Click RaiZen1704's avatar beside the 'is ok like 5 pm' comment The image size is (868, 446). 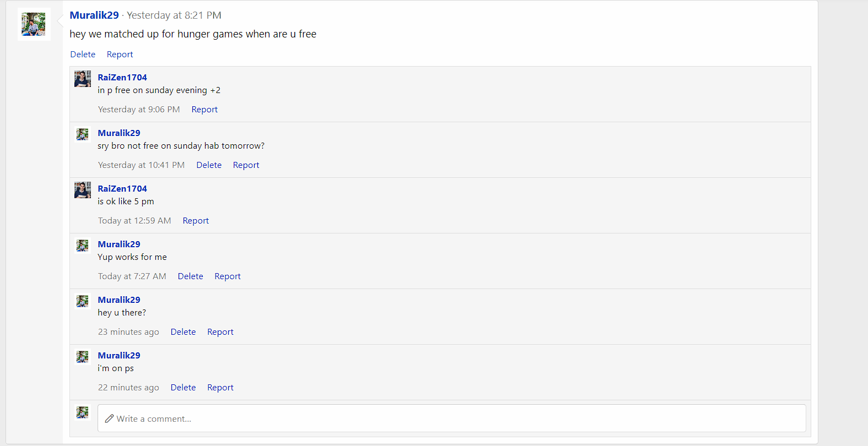pyautogui.click(x=83, y=190)
